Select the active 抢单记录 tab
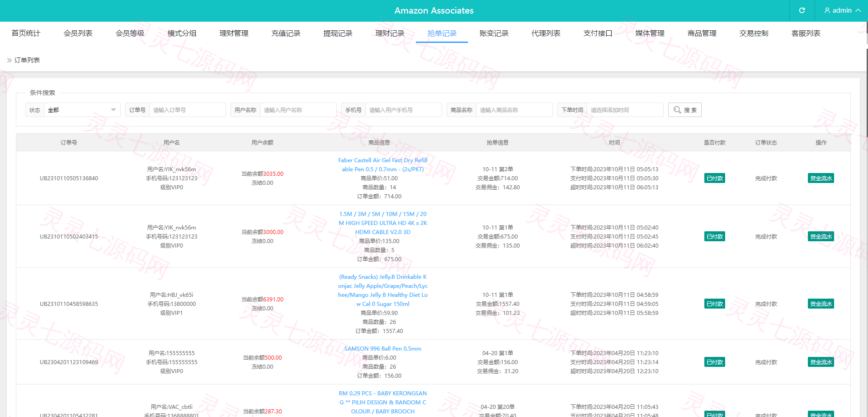The width and height of the screenshot is (868, 417). [x=442, y=33]
